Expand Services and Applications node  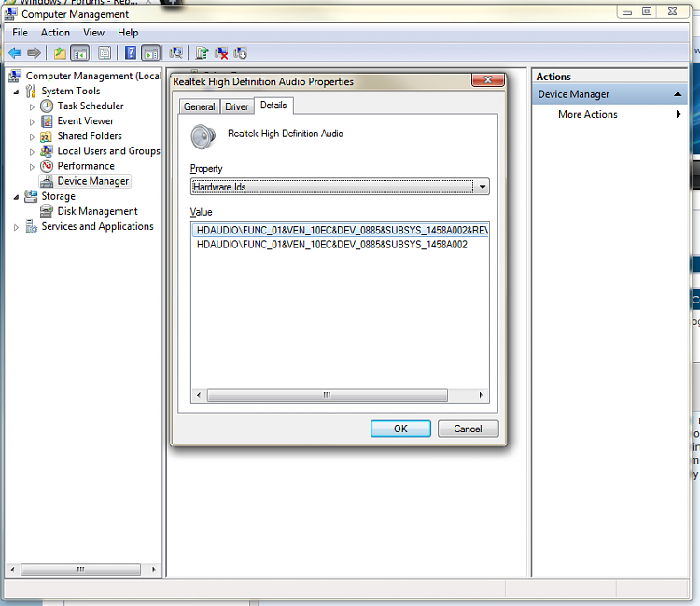tap(16, 227)
